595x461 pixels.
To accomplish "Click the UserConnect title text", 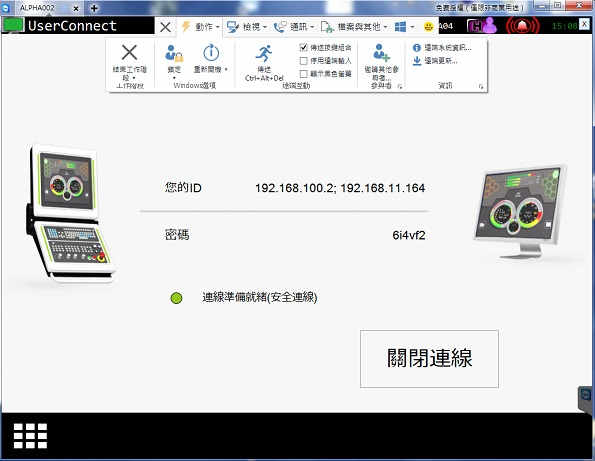I will (x=72, y=26).
